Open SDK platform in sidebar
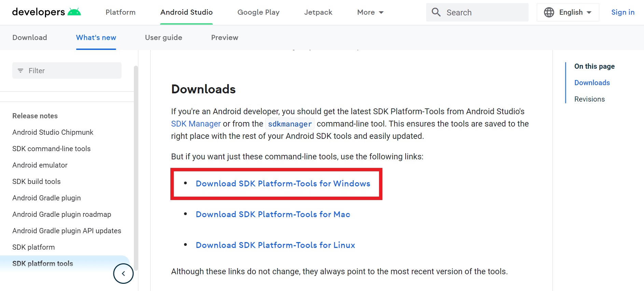This screenshot has height=291, width=644. (x=33, y=247)
